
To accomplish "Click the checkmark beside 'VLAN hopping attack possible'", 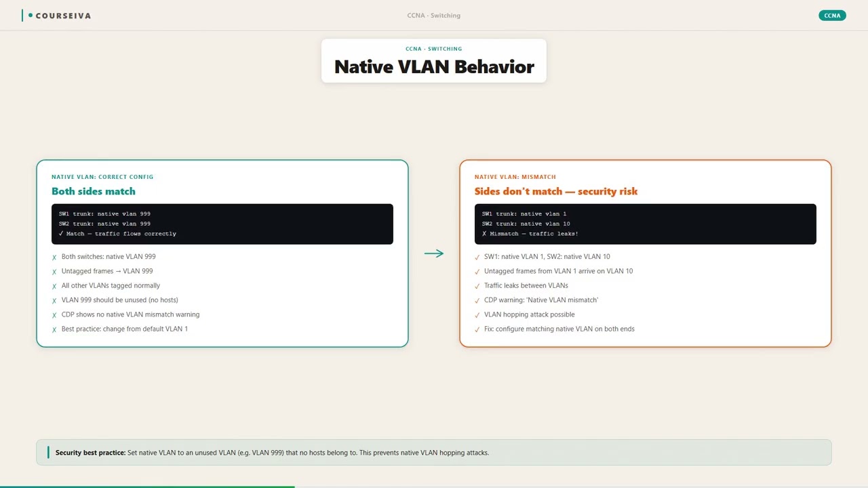I will (477, 315).
